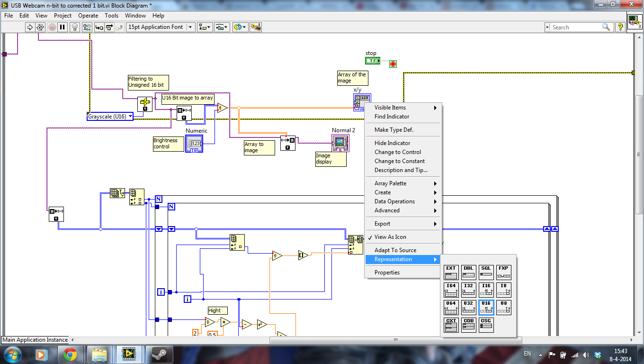Open the Project menu
The width and height of the screenshot is (644, 364).
tap(63, 16)
